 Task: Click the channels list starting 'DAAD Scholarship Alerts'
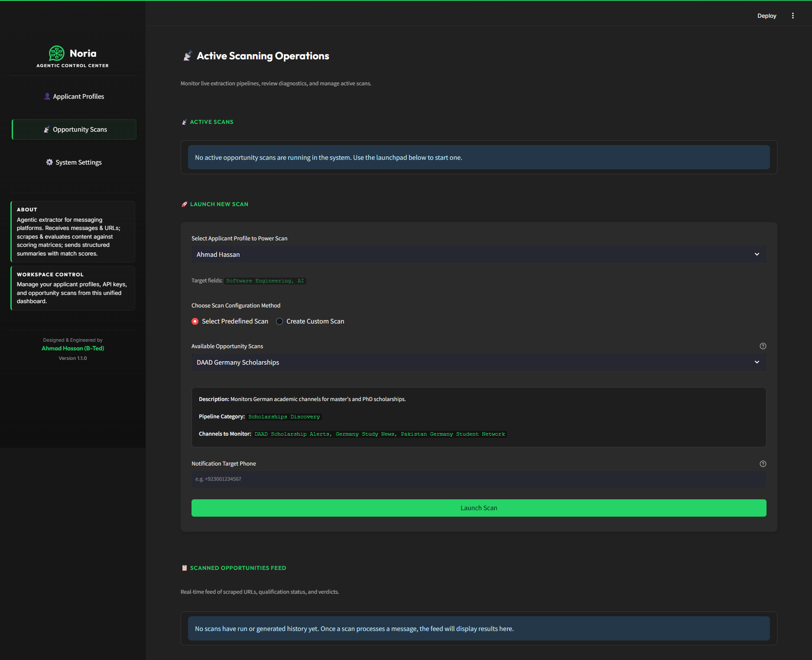coord(380,434)
